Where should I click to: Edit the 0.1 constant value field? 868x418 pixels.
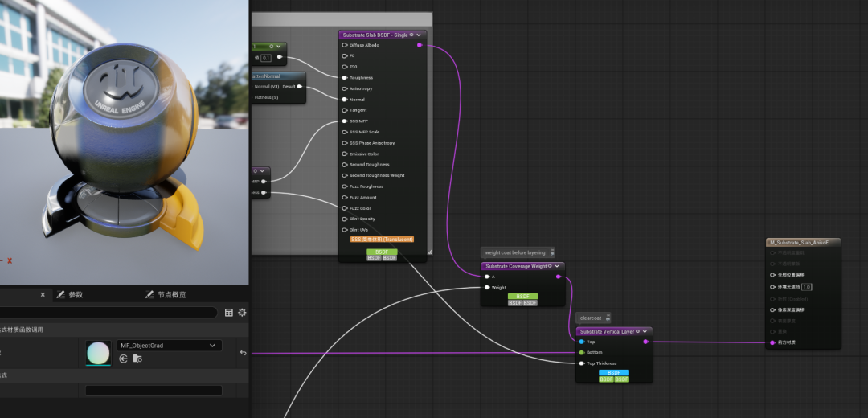point(266,58)
